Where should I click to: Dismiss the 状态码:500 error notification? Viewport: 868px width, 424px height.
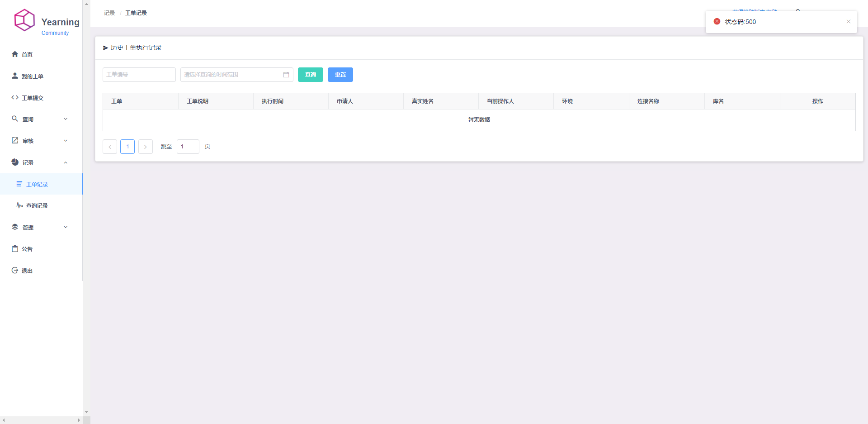click(x=849, y=21)
